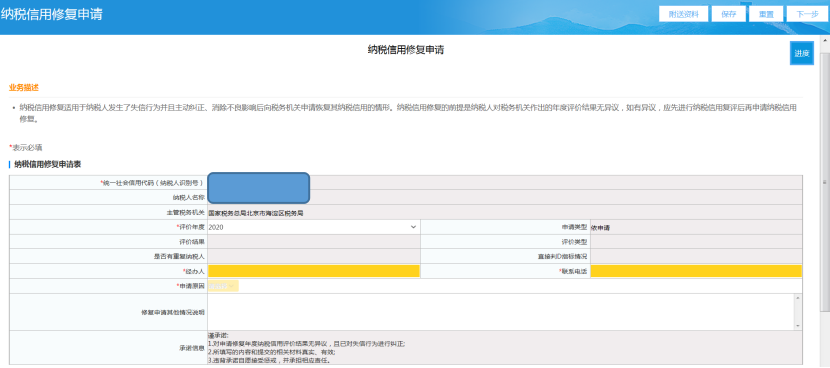This screenshot has height=368, width=830.
Task: Click the 评价结果 field
Action: click(313, 242)
